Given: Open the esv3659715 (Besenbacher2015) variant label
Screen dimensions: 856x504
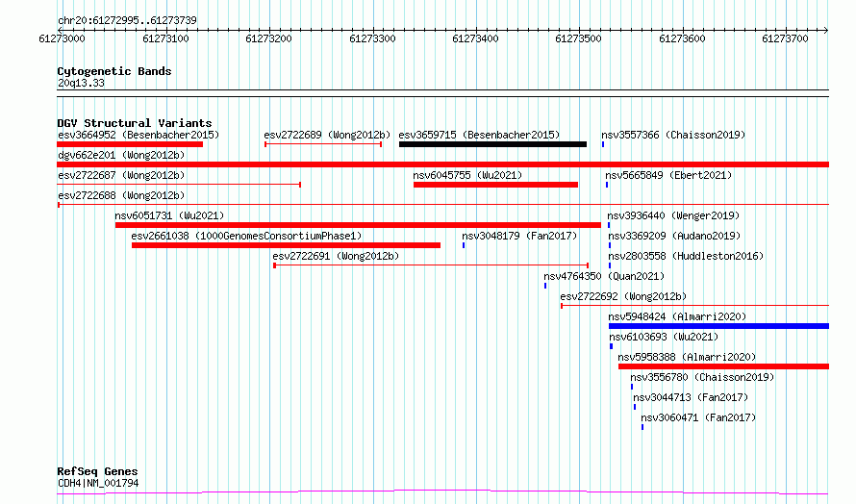Looking at the screenshot, I should tap(479, 135).
